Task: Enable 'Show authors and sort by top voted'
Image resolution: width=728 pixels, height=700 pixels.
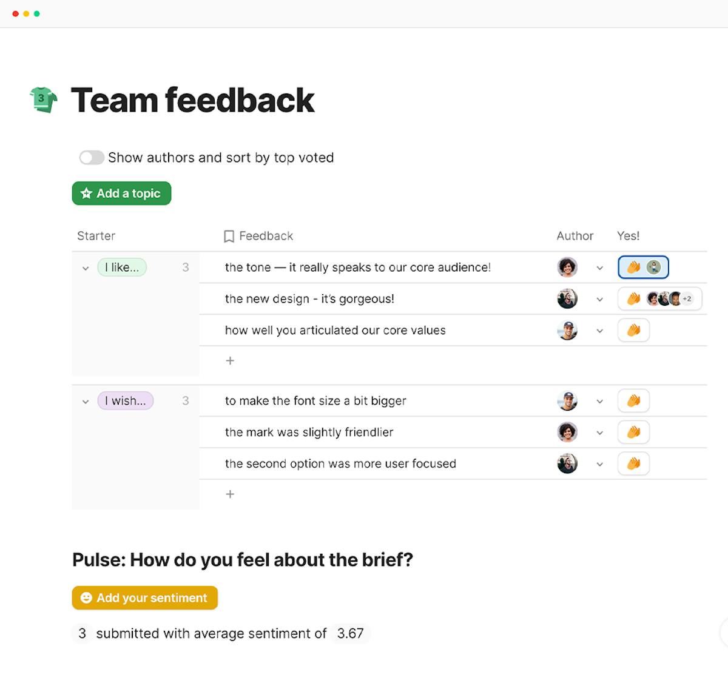Action: (91, 157)
